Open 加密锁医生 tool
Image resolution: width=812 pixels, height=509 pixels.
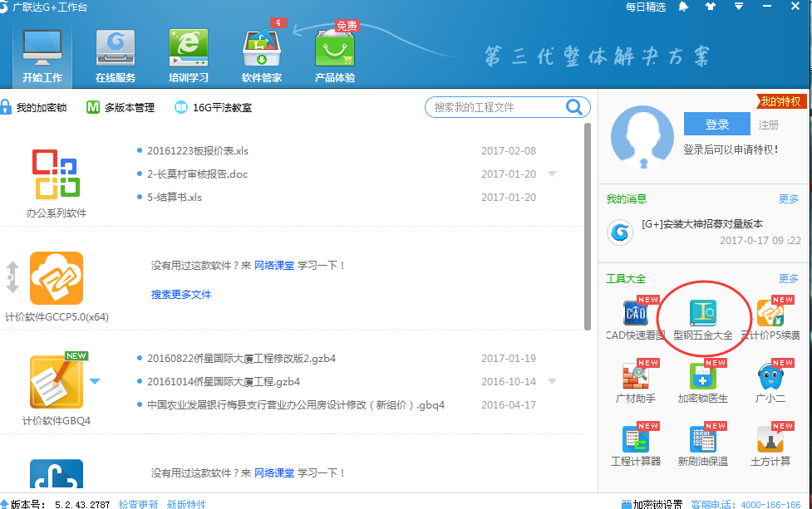(703, 382)
